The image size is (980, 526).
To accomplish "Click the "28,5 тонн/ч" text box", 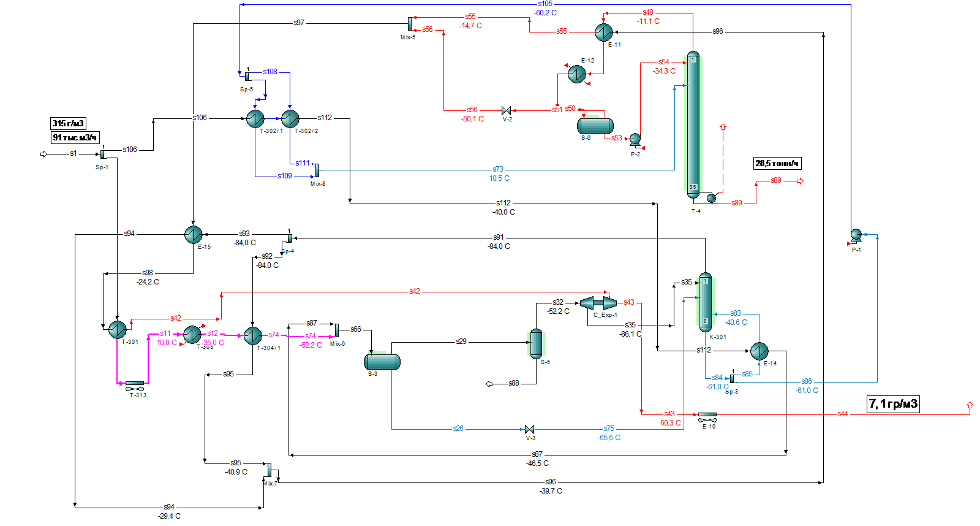I will (x=777, y=164).
